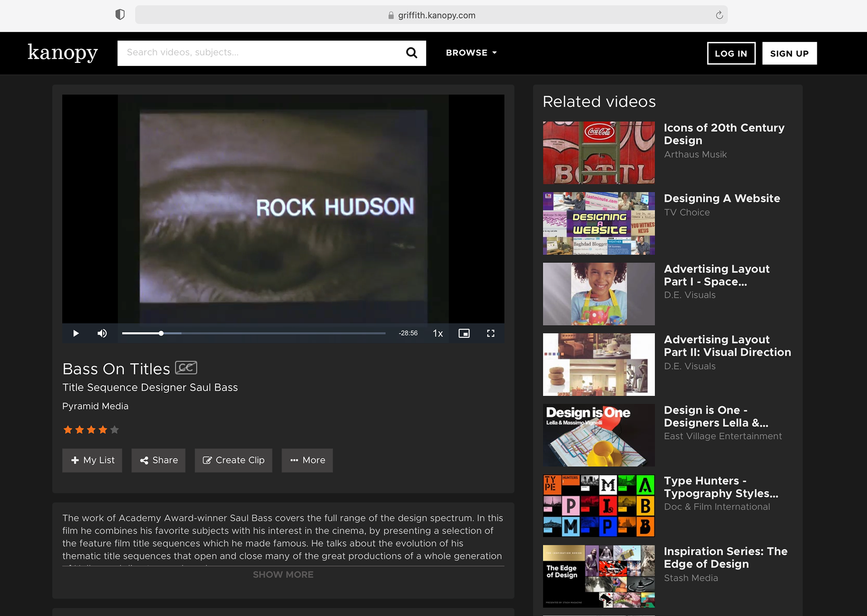The image size is (867, 616).
Task: Open the Pyramid Media supplier link
Action: 95,406
